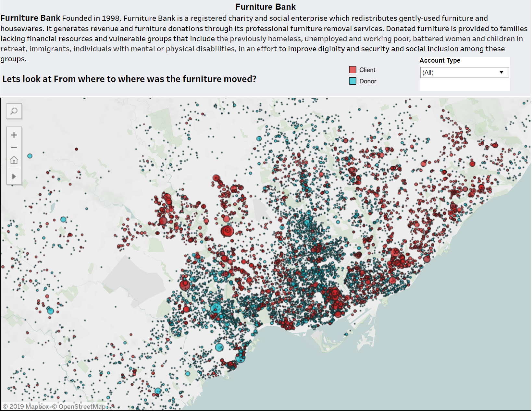Select the Donor legend label

368,81
